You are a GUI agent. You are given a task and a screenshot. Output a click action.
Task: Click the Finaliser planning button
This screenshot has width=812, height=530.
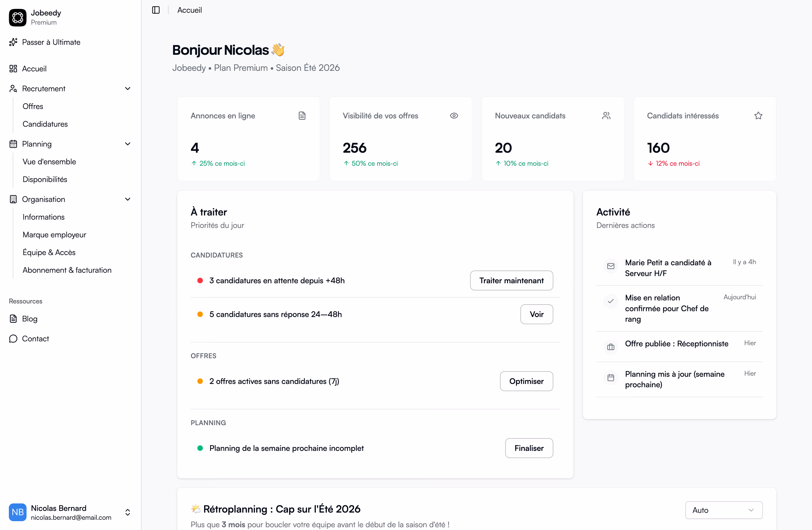[529, 448]
